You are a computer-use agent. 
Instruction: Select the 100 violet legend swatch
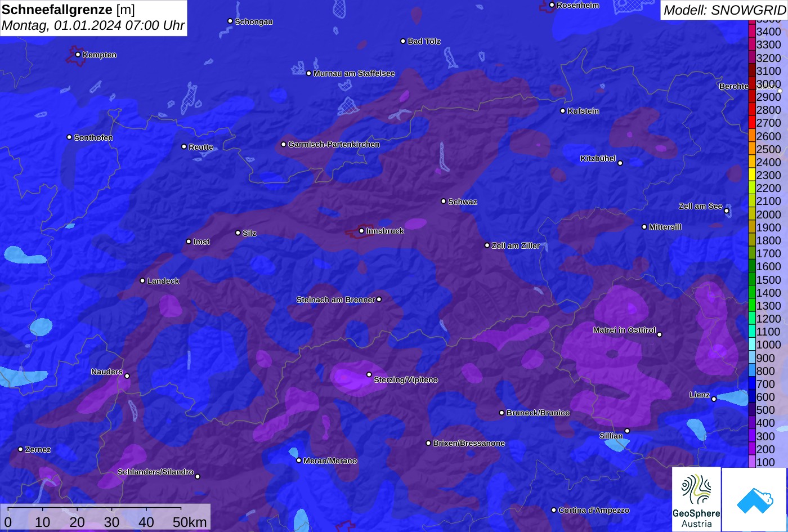[x=752, y=462]
